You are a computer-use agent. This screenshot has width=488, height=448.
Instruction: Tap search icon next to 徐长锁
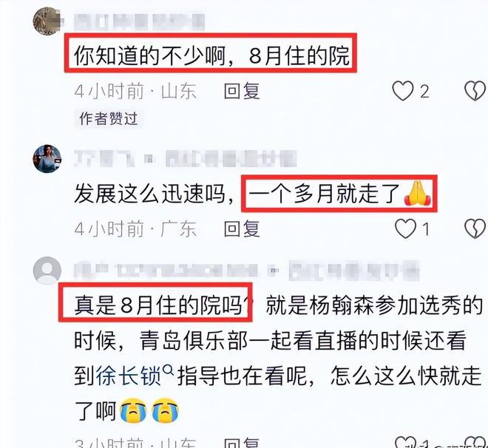pos(169,370)
